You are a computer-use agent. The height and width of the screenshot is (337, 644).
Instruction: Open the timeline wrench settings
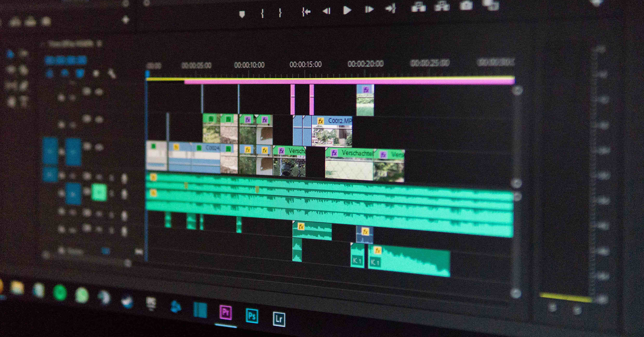coord(112,73)
